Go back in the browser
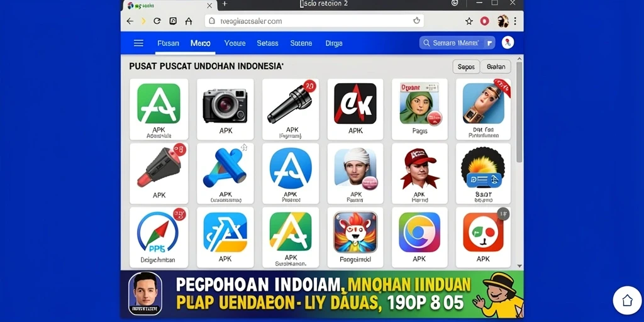 click(x=130, y=21)
